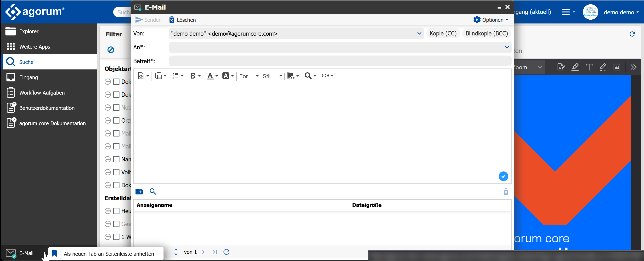Viewport: 644px width, 261px height.
Task: Click the exclude minus icon beside Heu
Action: coord(107,211)
